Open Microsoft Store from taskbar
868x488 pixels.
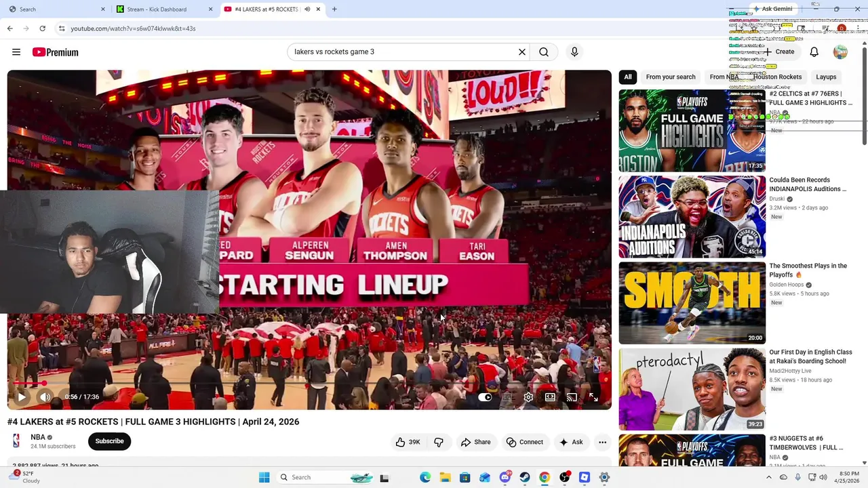tap(465, 477)
